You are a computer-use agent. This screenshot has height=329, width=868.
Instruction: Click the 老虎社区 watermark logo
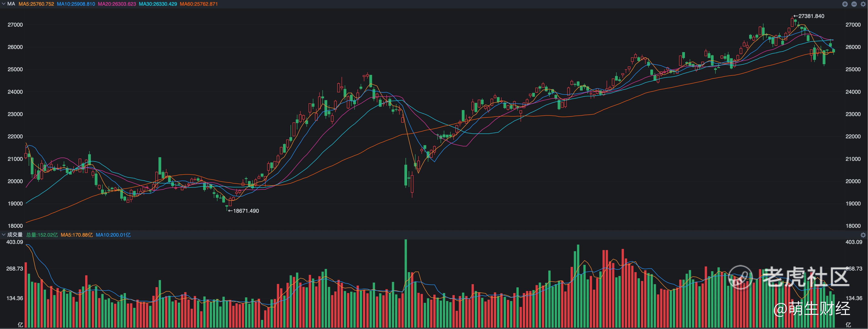click(740, 277)
